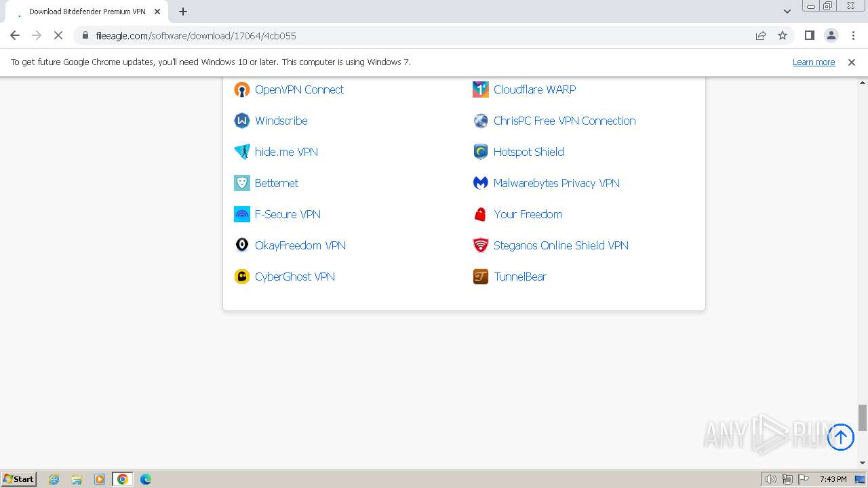Click the Learn more link
This screenshot has width=868, height=488.
pos(814,62)
